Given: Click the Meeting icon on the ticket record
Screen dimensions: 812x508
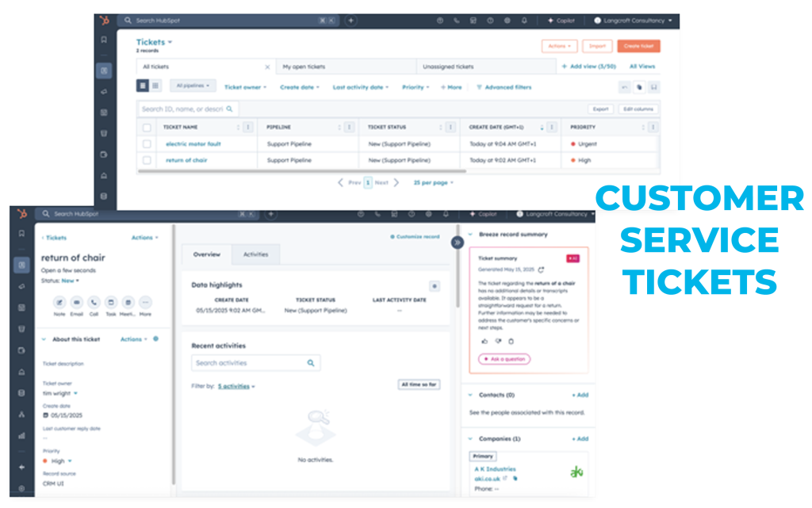Looking at the screenshot, I should click(128, 303).
